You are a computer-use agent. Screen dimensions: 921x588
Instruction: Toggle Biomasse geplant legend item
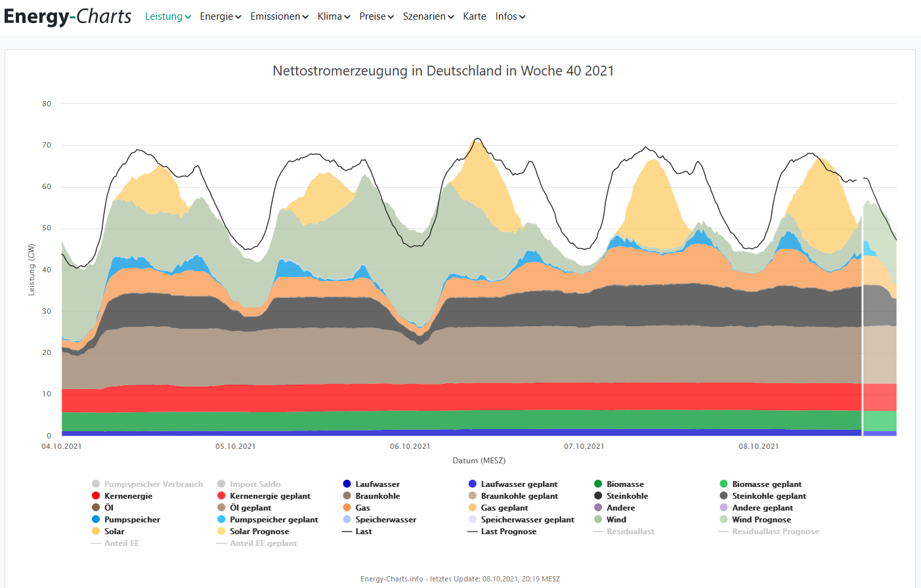point(760,484)
